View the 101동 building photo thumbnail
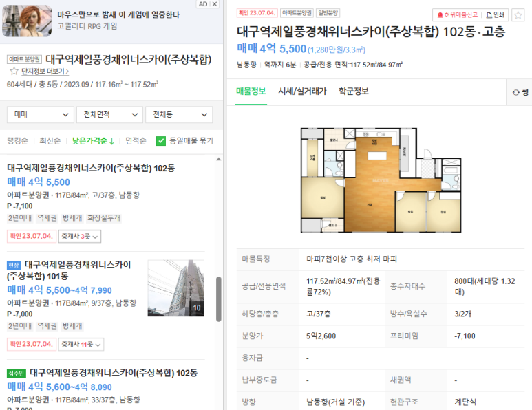The image size is (532, 410). coord(176,288)
